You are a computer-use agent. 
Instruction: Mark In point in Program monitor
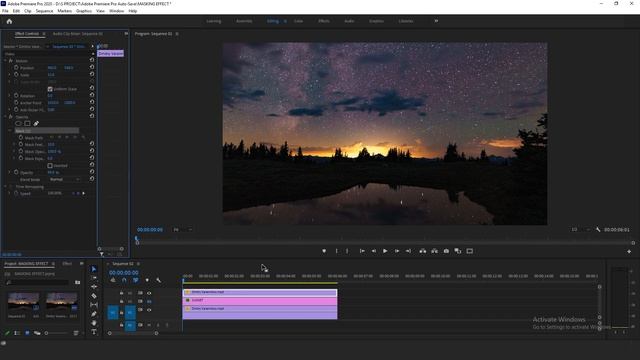(336, 251)
